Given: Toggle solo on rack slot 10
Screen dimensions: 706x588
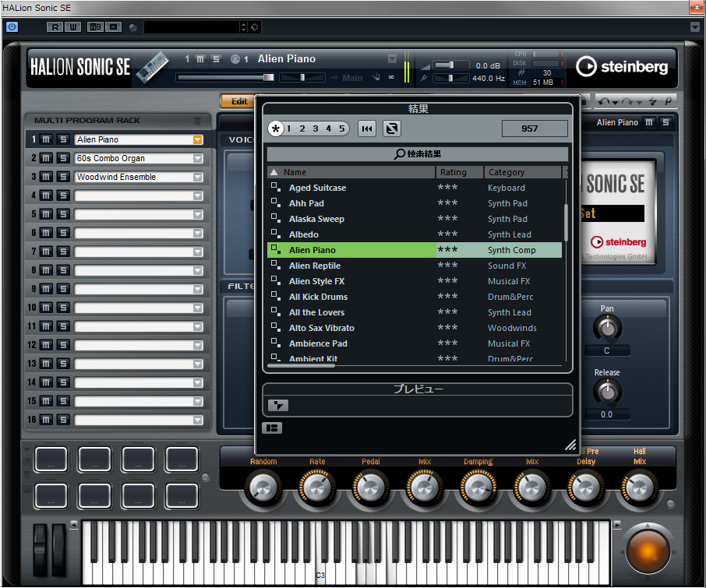Looking at the screenshot, I should pos(63,308).
